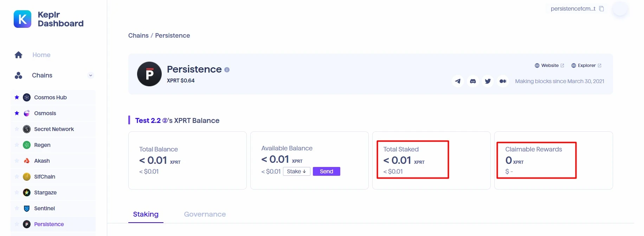Open the Persistence Twitter link
This screenshot has height=236, width=644.
pyautogui.click(x=488, y=81)
